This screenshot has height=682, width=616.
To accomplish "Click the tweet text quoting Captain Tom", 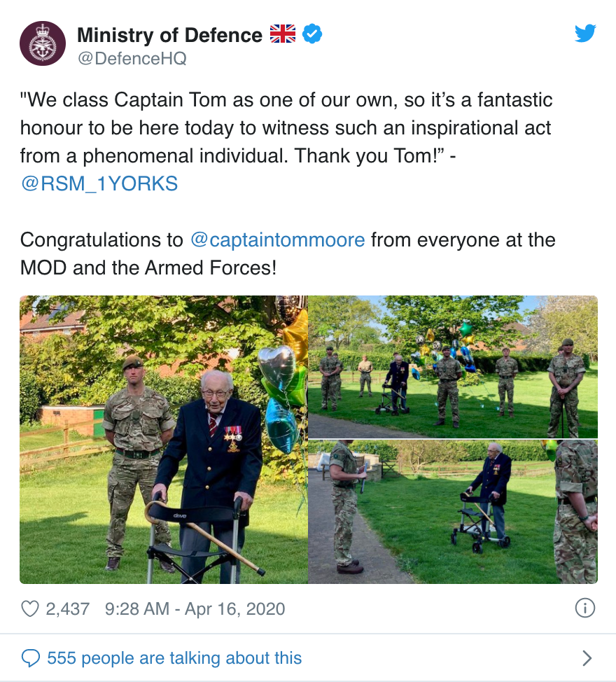I will [x=286, y=127].
